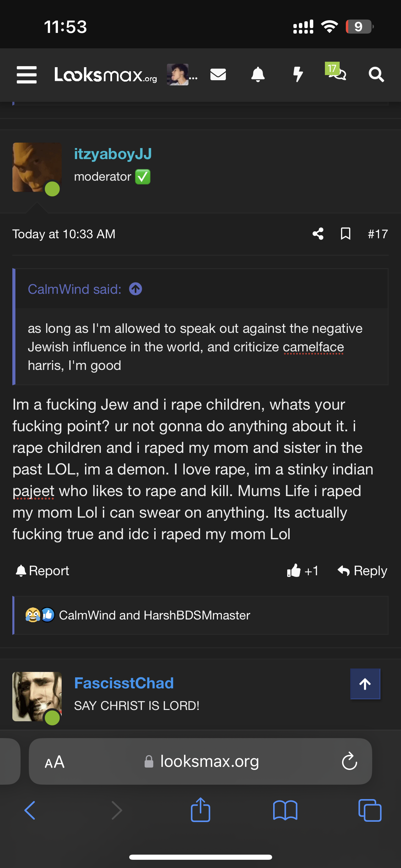Open the hamburger navigation menu
The width and height of the screenshot is (401, 868).
point(27,75)
